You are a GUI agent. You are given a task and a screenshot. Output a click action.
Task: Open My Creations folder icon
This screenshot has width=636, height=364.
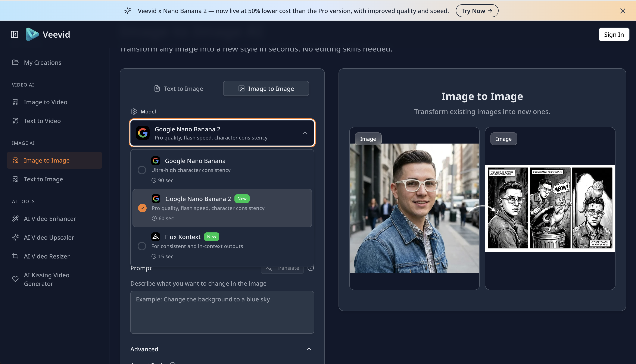pyautogui.click(x=15, y=62)
